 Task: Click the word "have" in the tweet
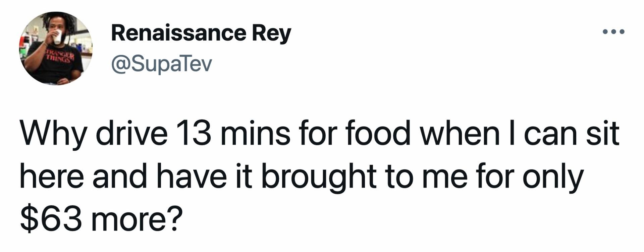(x=191, y=176)
